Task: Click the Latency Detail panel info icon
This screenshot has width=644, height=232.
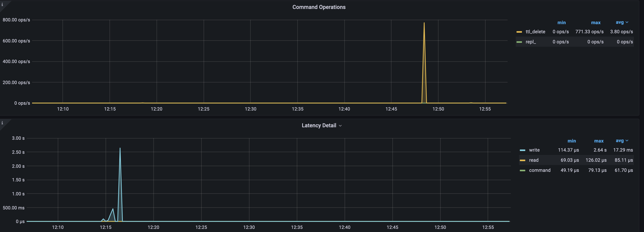Action: pyautogui.click(x=2, y=123)
